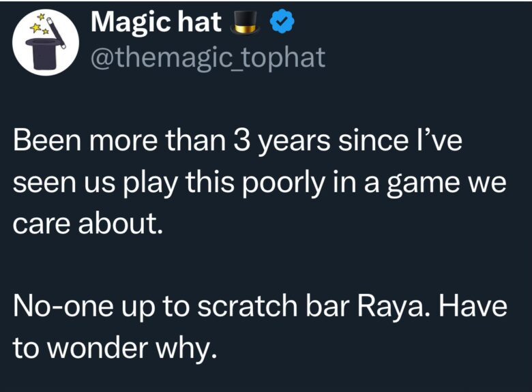Click the top hat emoji beside the name
The height and width of the screenshot is (392, 532).
(x=246, y=24)
